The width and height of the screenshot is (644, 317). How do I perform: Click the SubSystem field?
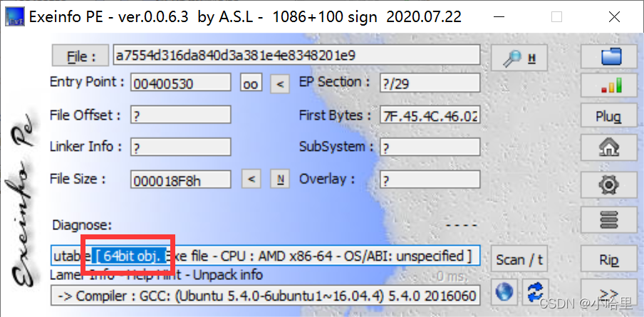[x=430, y=147]
